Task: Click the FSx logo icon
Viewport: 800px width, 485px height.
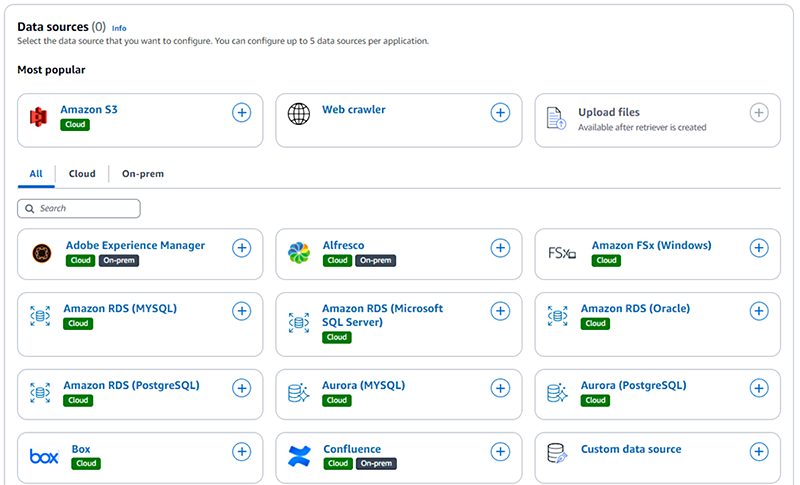Action: click(x=562, y=253)
